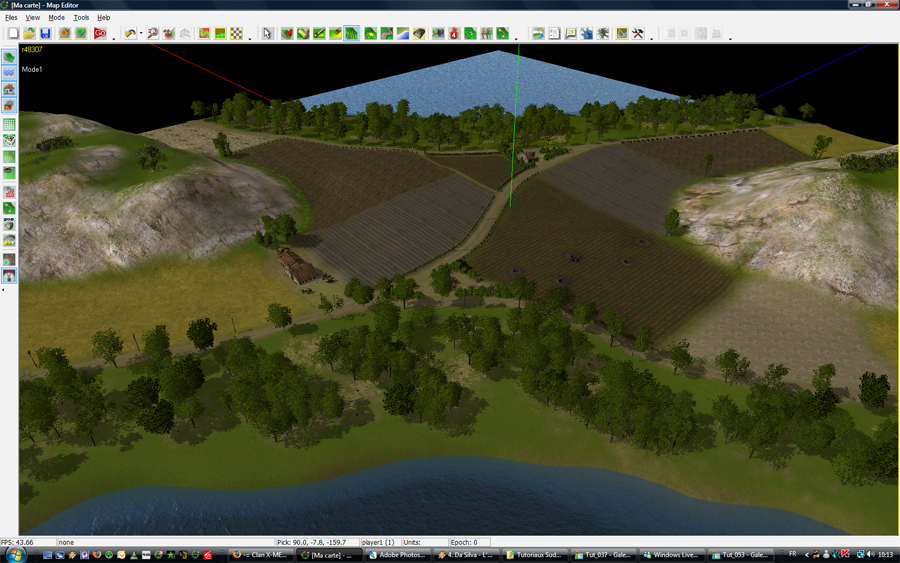Click the speech bubble note icon
Viewport: 900px width, 563px height.
[x=571, y=33]
